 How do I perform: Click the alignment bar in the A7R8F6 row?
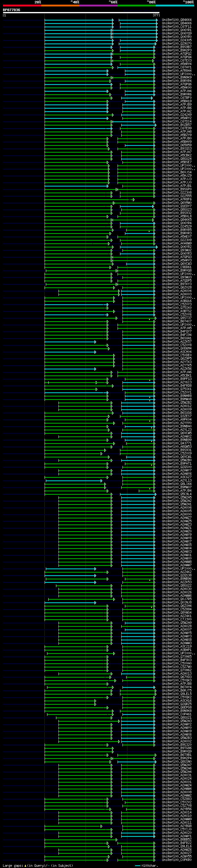pyautogui.click(x=89, y=200)
